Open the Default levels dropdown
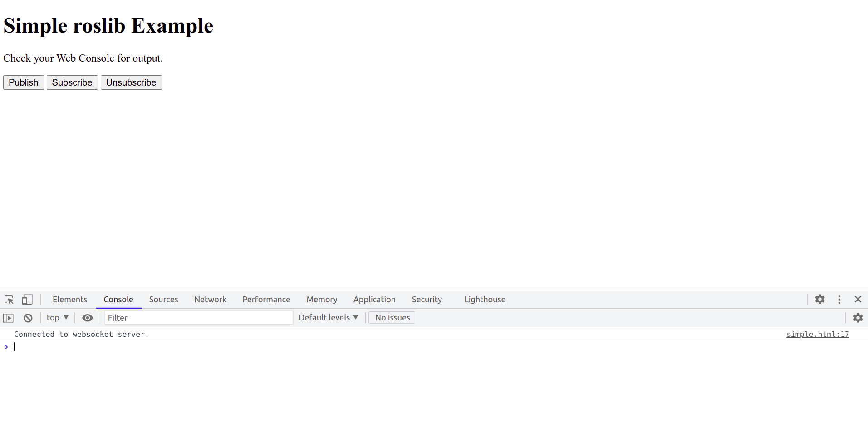Image resolution: width=868 pixels, height=427 pixels. 328,317
